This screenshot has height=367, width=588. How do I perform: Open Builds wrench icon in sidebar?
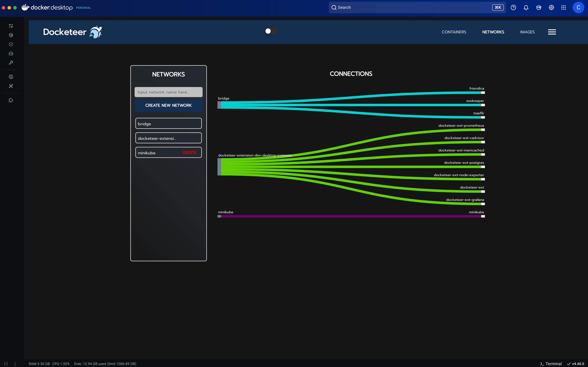11,63
